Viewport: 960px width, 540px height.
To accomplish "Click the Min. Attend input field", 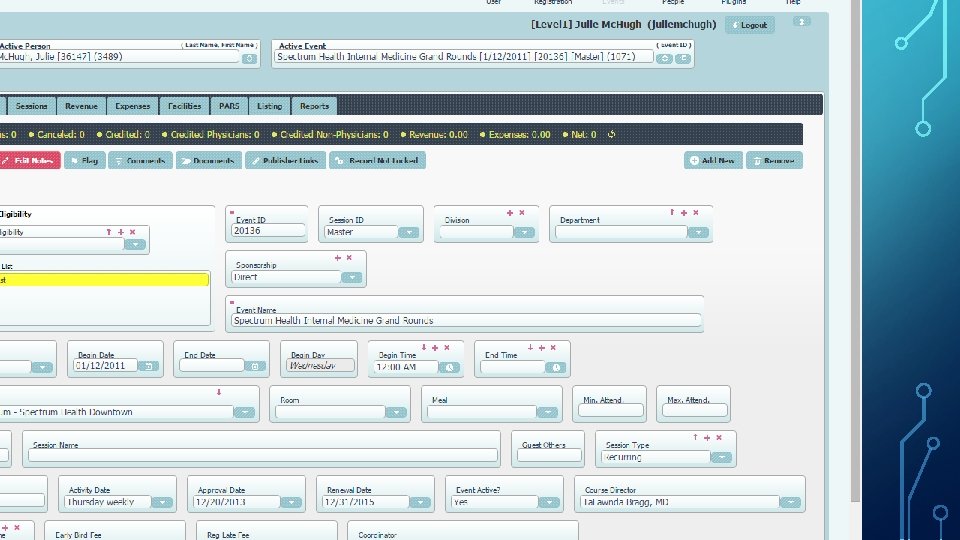I will [x=610, y=411].
